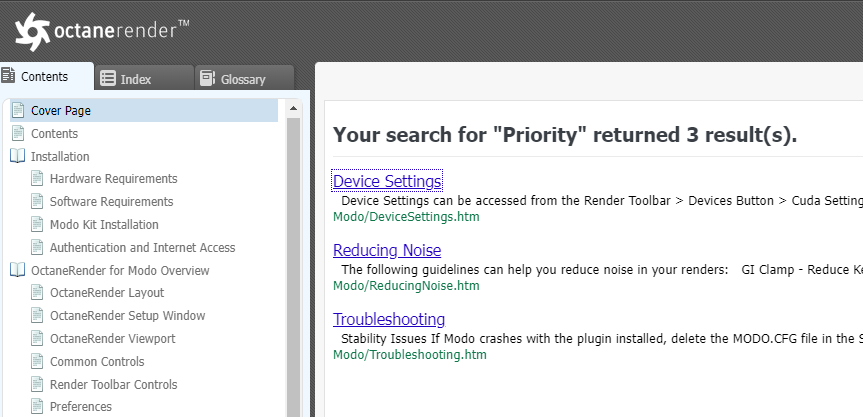This screenshot has height=417, width=863.
Task: Collapse the Installation book section
Action: tap(18, 156)
